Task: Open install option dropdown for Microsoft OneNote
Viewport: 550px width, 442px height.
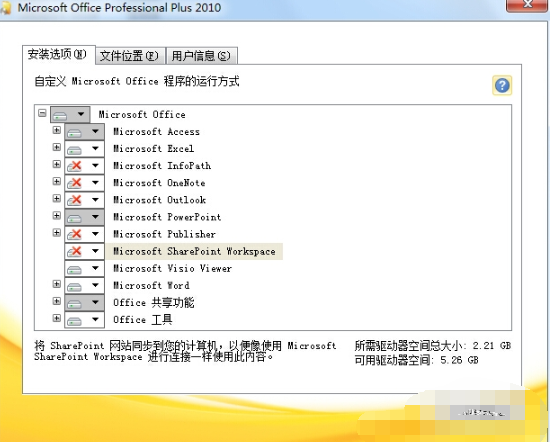Action: click(x=95, y=182)
